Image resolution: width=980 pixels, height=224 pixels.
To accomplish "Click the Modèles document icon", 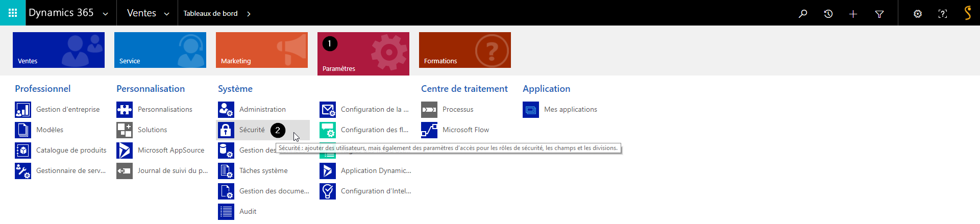I will pos(23,130).
